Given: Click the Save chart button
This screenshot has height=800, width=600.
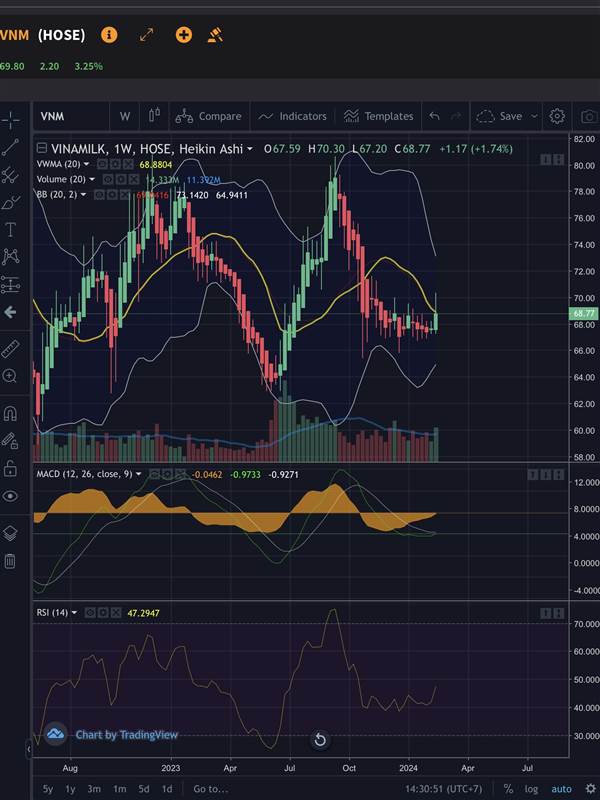Looking at the screenshot, I should 499,116.
